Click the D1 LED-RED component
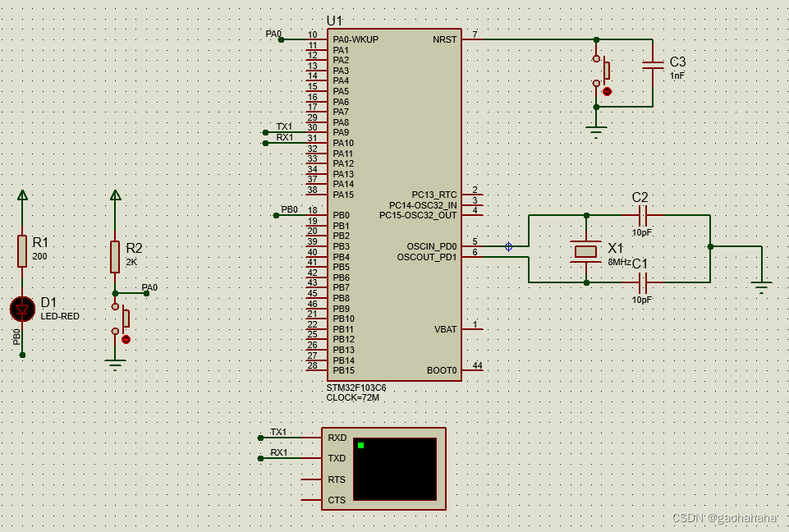 (x=21, y=310)
